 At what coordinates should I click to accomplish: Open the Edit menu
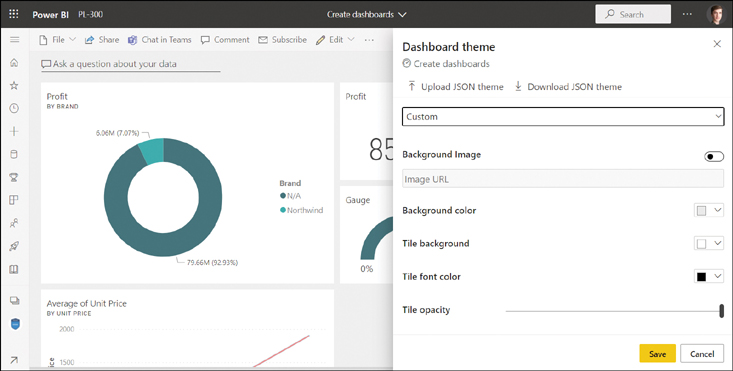click(335, 40)
